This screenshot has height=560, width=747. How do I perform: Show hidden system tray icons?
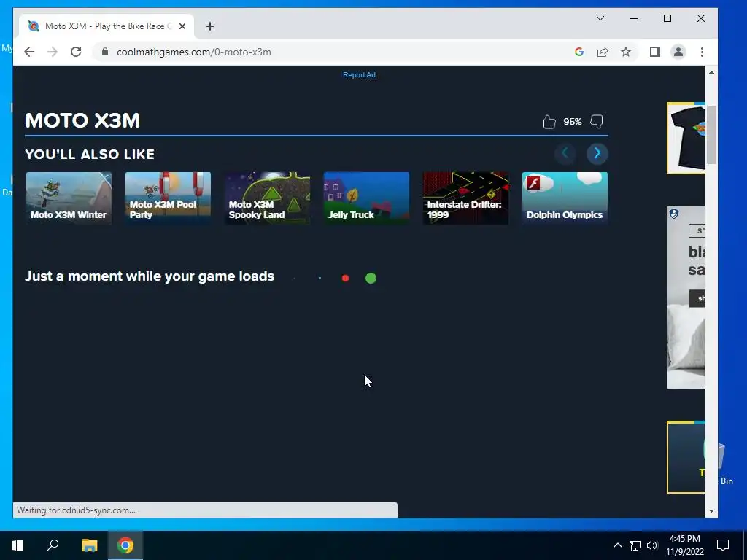click(617, 545)
